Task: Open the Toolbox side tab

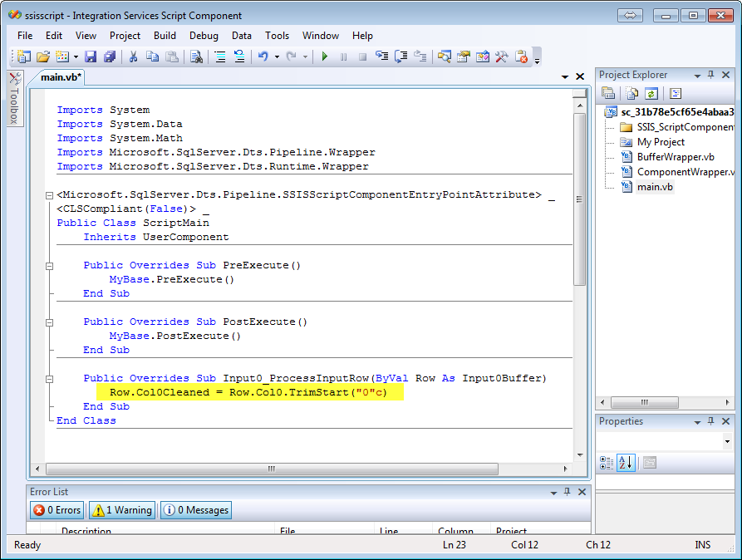Action: (x=15, y=99)
